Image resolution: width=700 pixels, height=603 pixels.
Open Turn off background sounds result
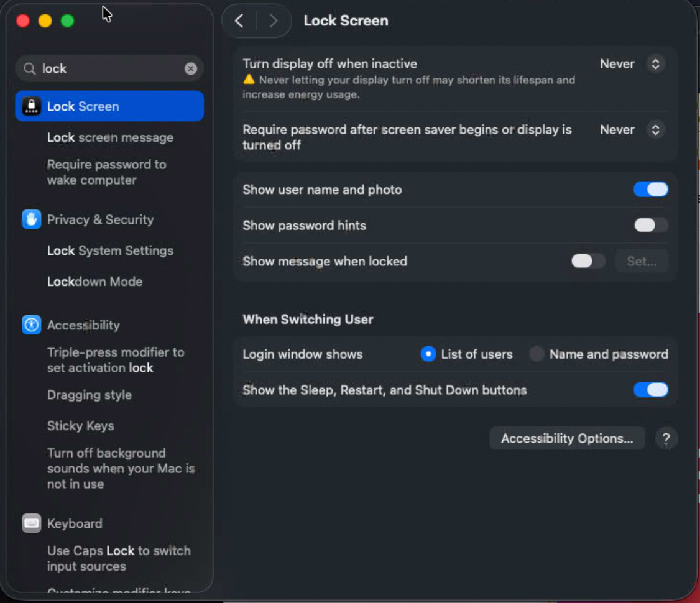pyautogui.click(x=121, y=468)
